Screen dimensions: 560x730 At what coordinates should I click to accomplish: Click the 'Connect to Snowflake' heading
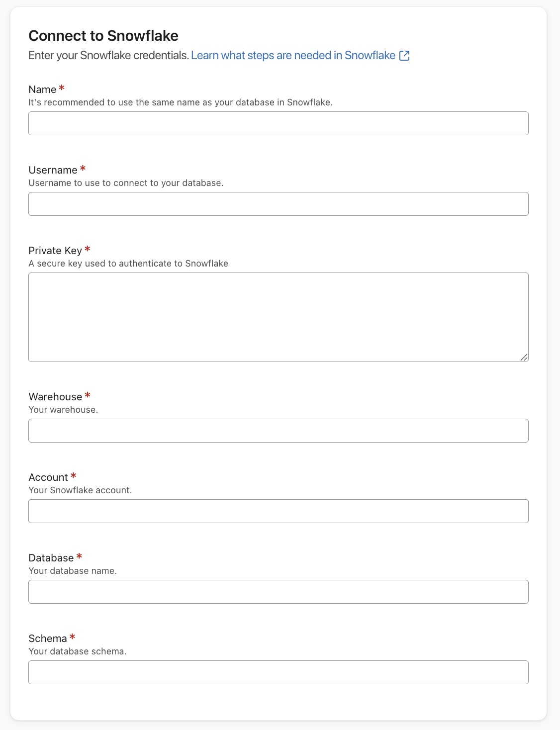103,36
